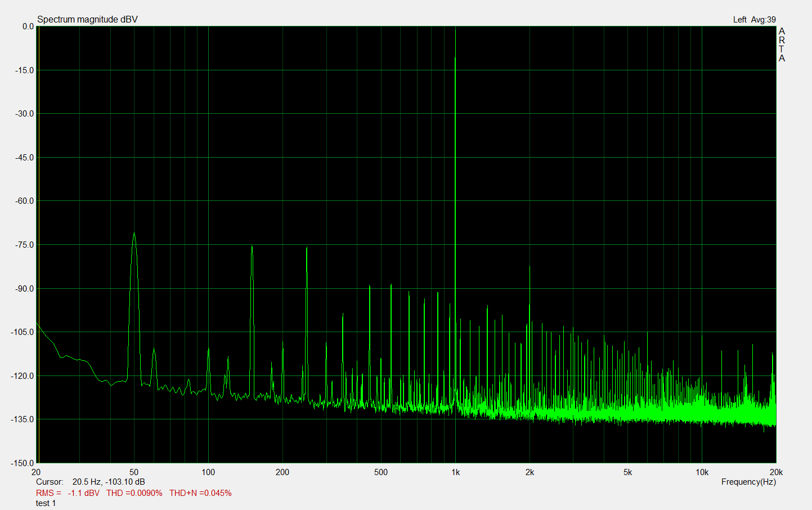Click the -15.0 axis label
The width and height of the screenshot is (812, 510).
pos(25,70)
